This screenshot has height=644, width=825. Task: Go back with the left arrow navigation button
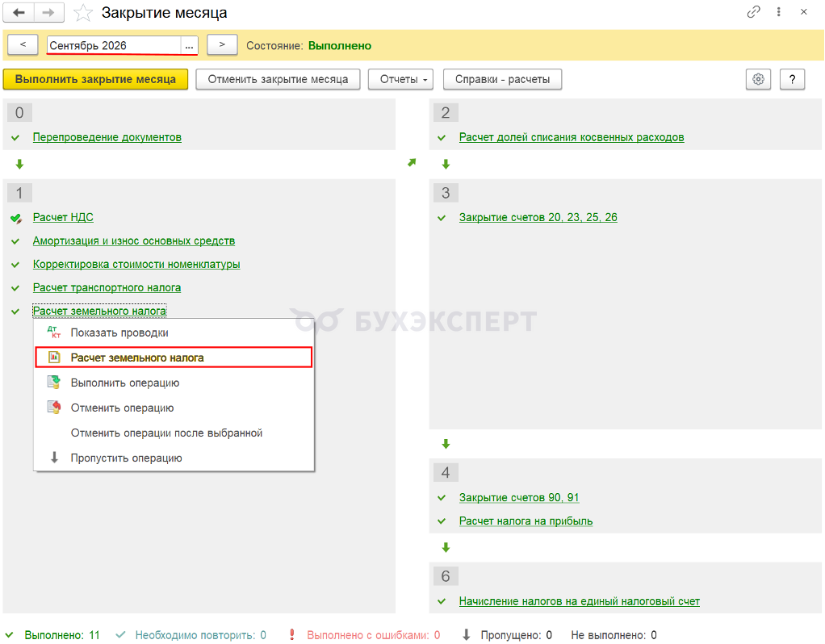click(19, 13)
